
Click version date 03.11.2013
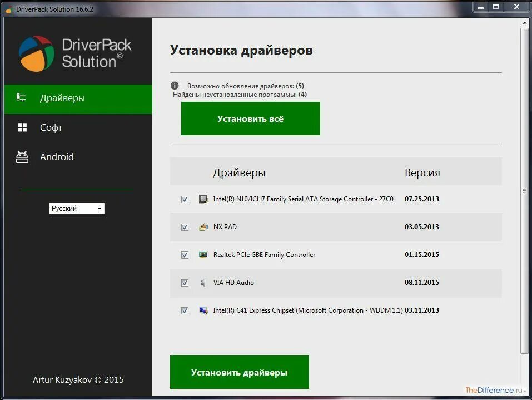[x=422, y=310]
